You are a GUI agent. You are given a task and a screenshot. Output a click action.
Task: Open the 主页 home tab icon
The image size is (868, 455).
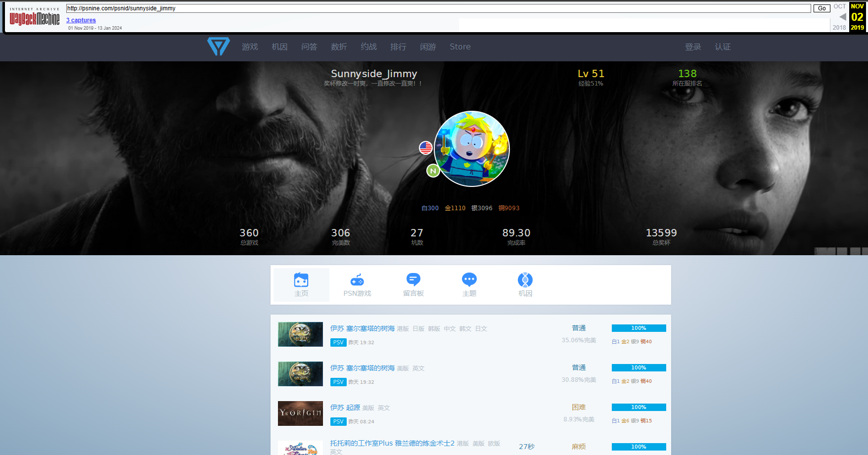tap(301, 280)
